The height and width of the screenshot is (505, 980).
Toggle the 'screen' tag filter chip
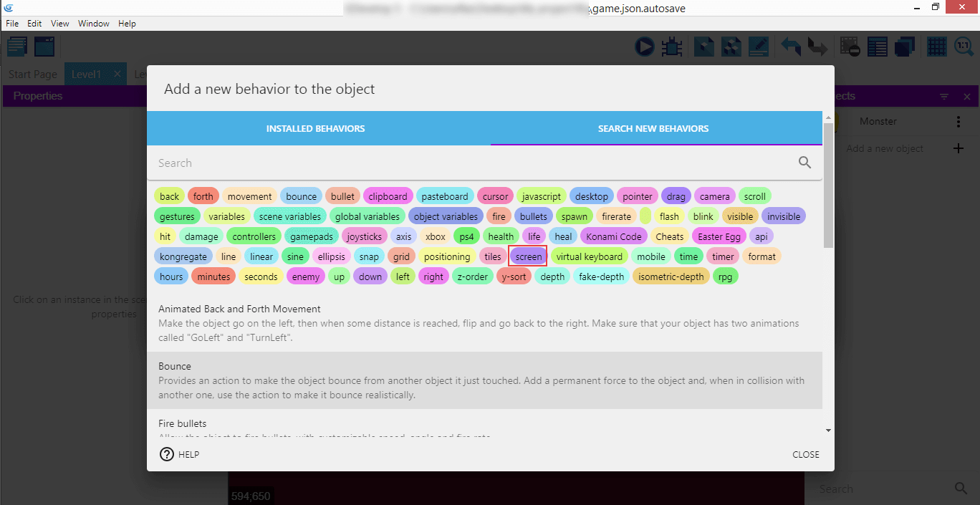pos(528,256)
